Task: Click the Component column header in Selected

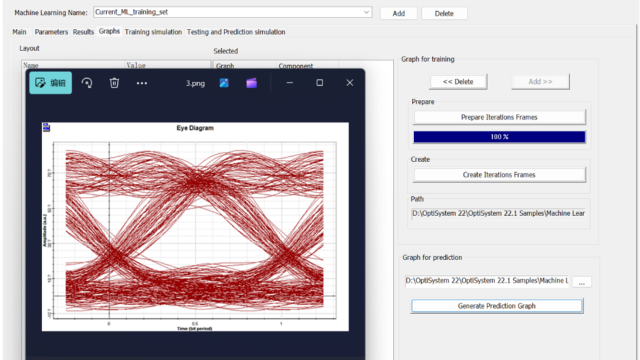Action: pyautogui.click(x=307, y=66)
